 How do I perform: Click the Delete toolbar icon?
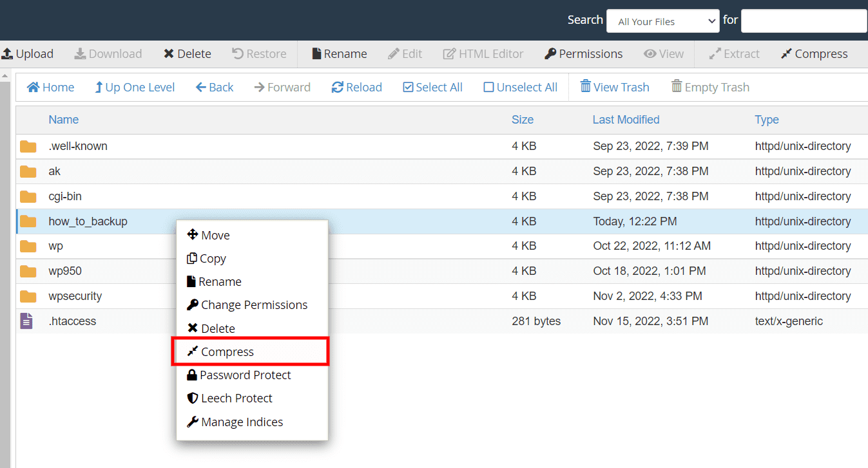click(x=187, y=53)
